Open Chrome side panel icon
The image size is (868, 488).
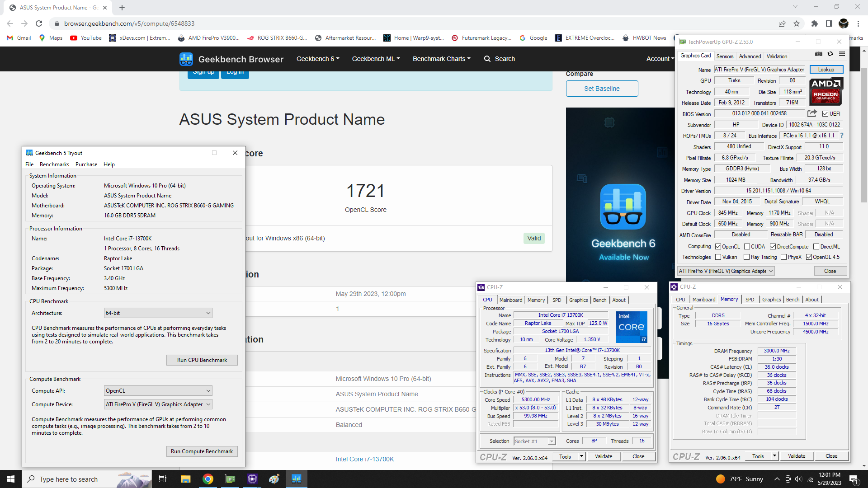829,23
